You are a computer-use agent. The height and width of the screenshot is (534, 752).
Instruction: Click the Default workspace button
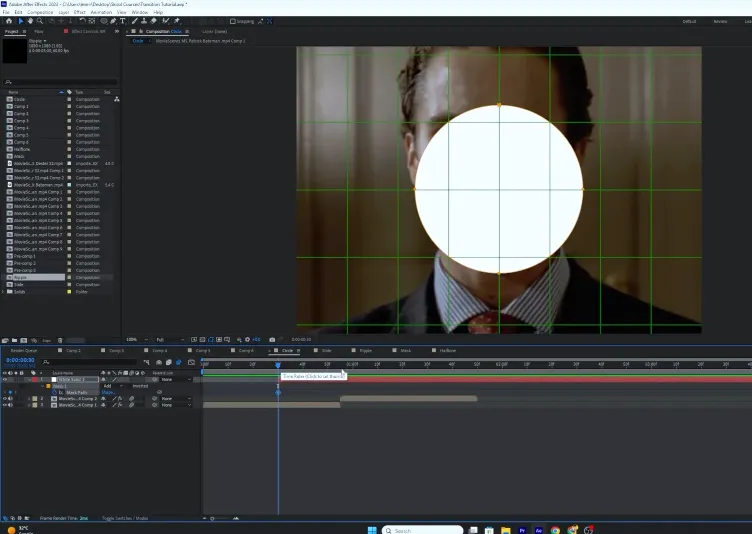[689, 21]
